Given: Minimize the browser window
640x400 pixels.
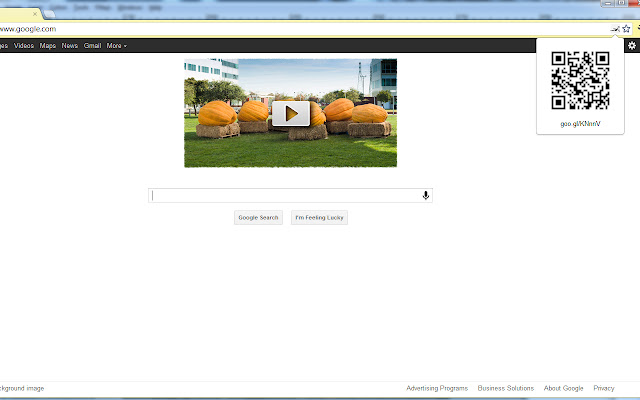Looking at the screenshot, I should click(608, 3).
